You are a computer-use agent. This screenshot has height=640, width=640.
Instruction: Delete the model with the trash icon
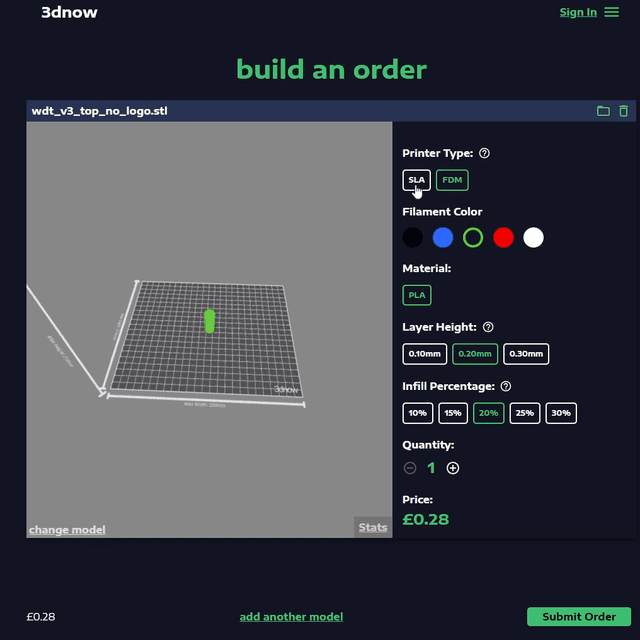(x=623, y=111)
